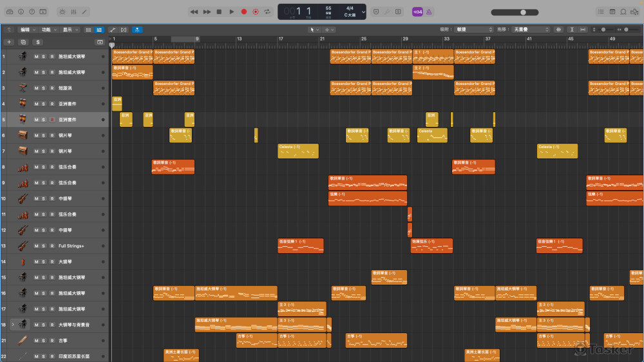The height and width of the screenshot is (362, 644).
Task: Select the list view button
Action: pyautogui.click(x=99, y=30)
